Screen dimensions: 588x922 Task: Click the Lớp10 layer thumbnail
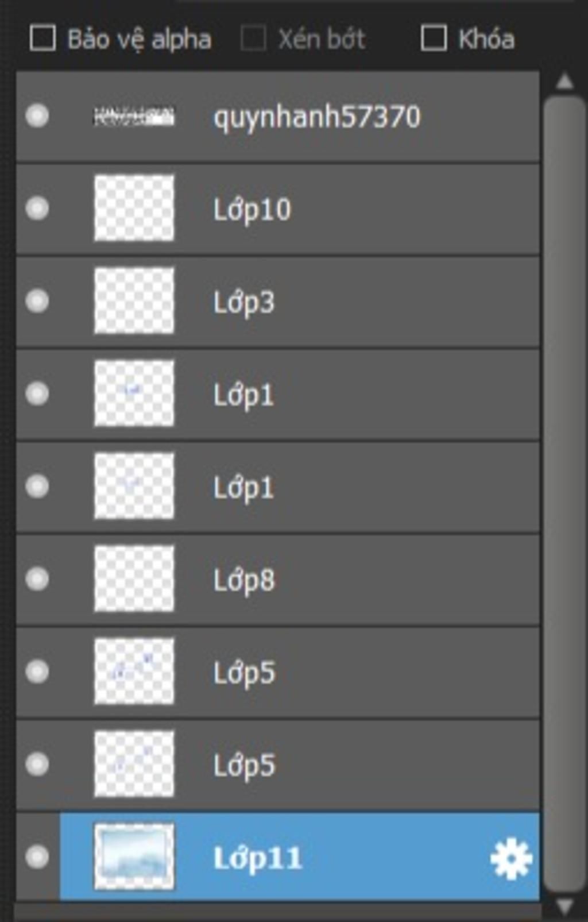(x=134, y=208)
